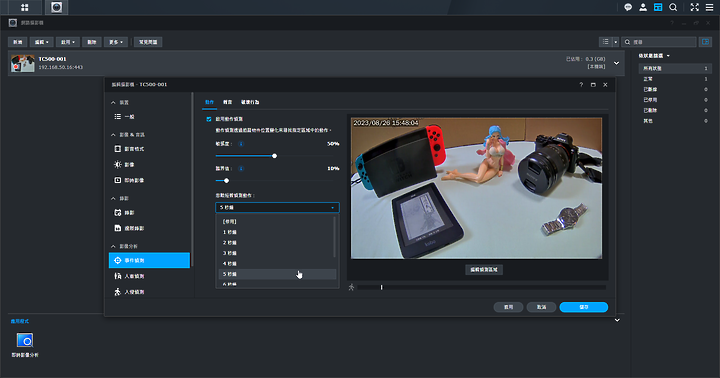
Task: Open the video format sidebar item
Action: (149, 149)
